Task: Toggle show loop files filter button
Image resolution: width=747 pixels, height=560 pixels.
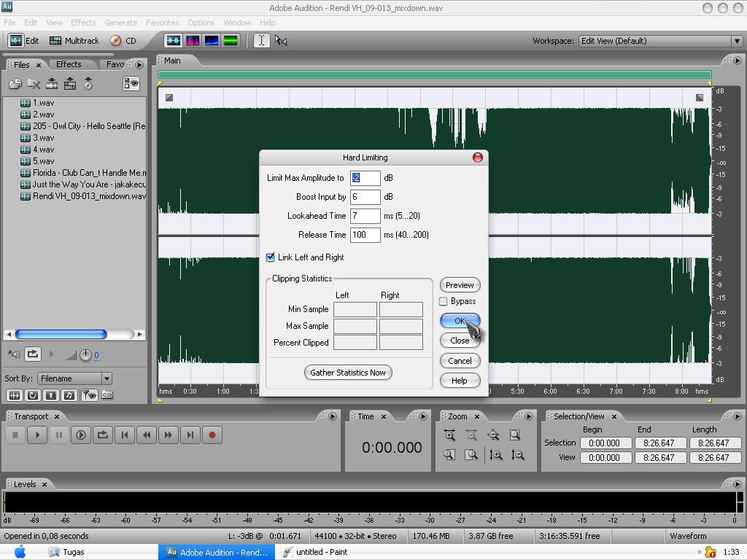Action: click(33, 395)
